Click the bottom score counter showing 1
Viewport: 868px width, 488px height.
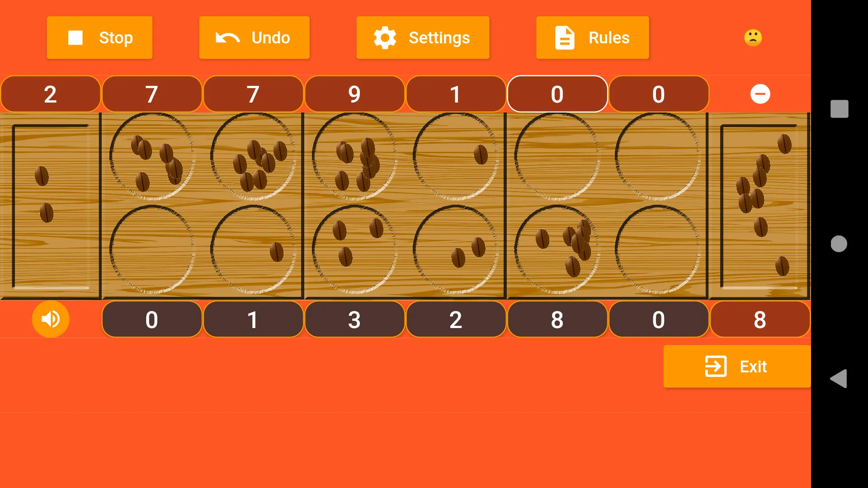click(x=253, y=319)
